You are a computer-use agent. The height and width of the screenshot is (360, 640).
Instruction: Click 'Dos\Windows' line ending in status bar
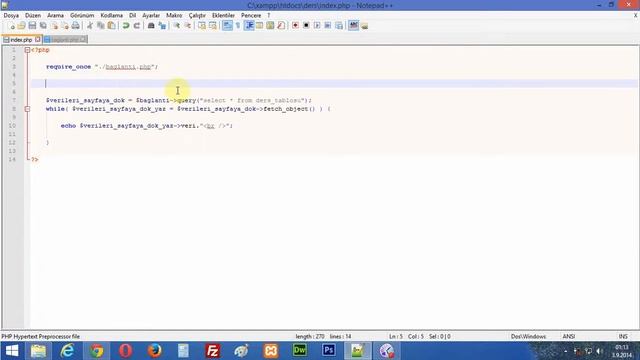coord(528,337)
